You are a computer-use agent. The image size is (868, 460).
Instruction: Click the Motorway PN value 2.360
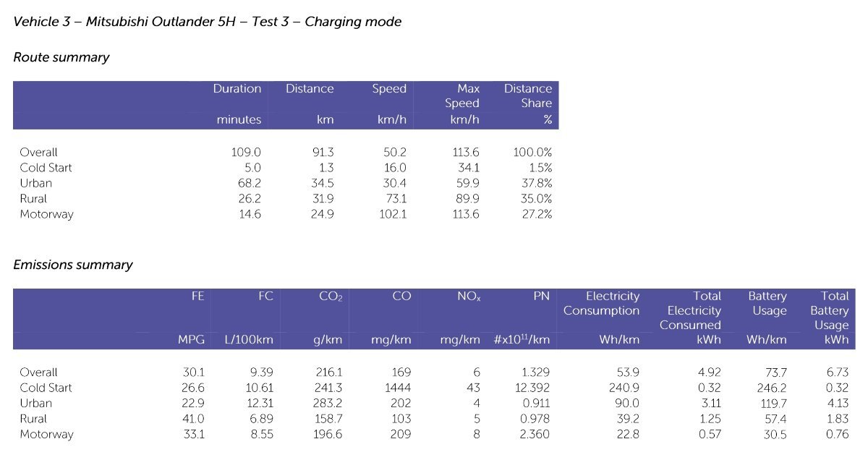tap(535, 435)
